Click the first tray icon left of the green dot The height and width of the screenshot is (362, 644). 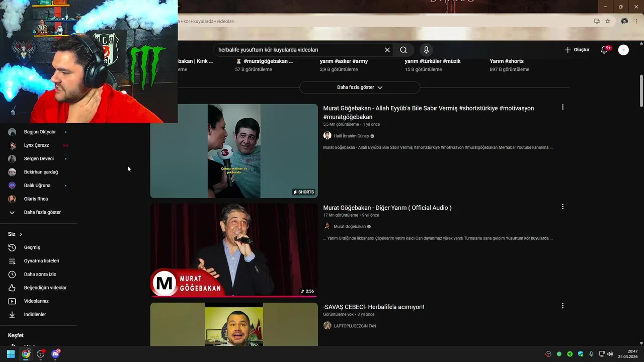(x=548, y=354)
